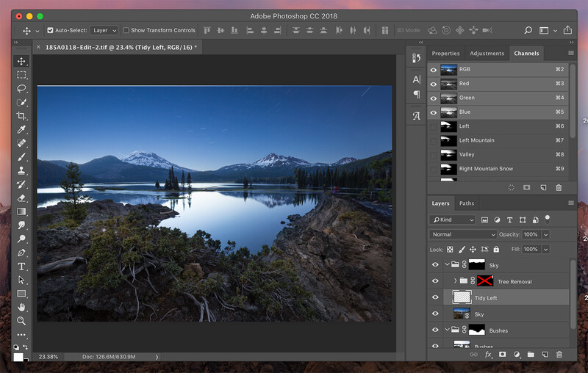Switch to the Properties tab
588x373 pixels.
click(445, 53)
